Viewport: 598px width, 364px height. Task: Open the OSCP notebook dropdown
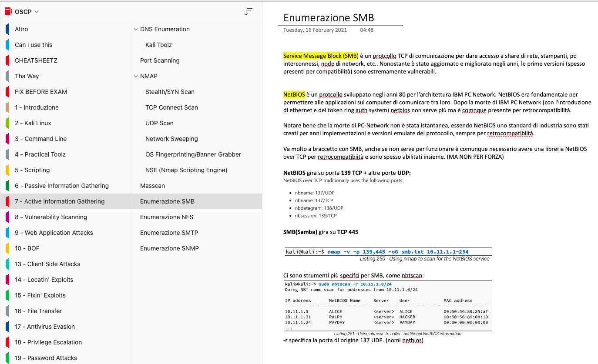pos(37,12)
